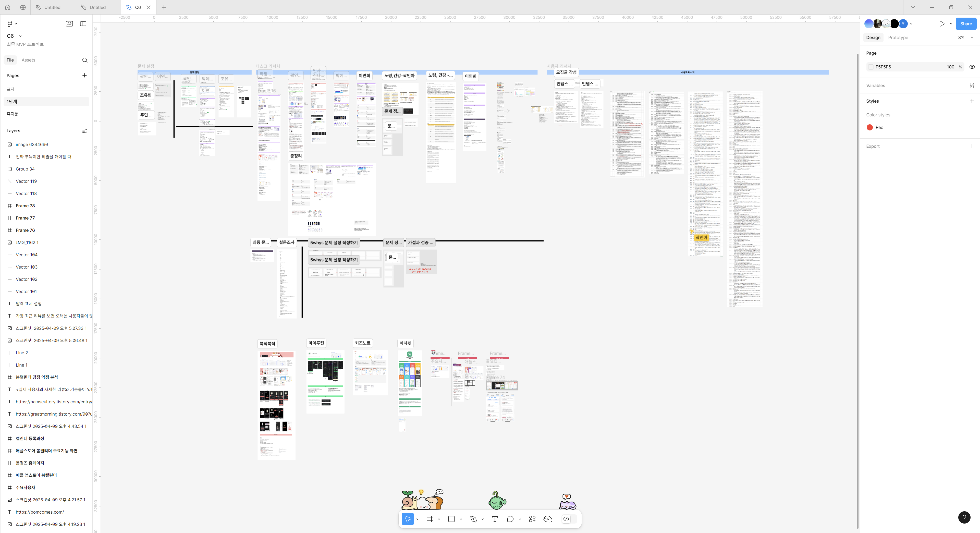This screenshot has width=980, height=533.
Task: Switch to the Prototype tab
Action: tap(898, 38)
